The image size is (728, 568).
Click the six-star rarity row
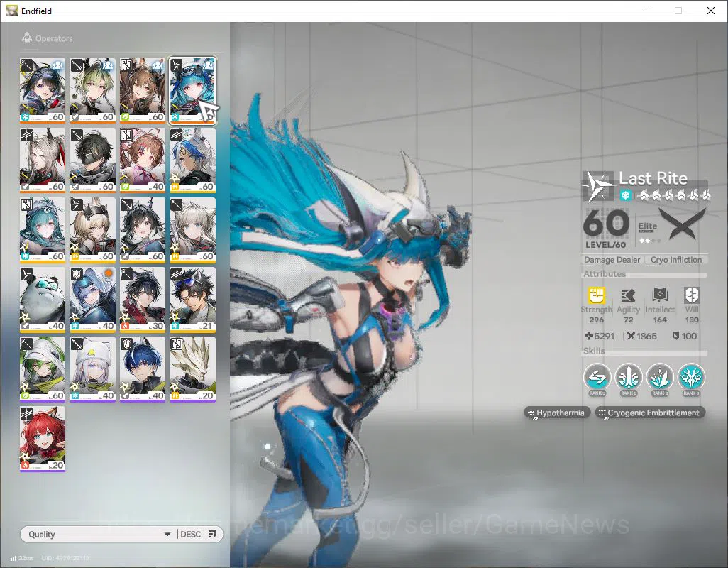coord(674,195)
